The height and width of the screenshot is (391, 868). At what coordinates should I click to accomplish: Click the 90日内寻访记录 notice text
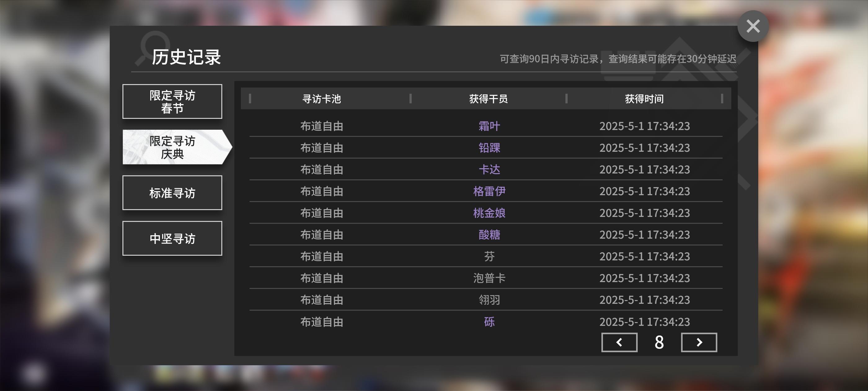(618, 59)
